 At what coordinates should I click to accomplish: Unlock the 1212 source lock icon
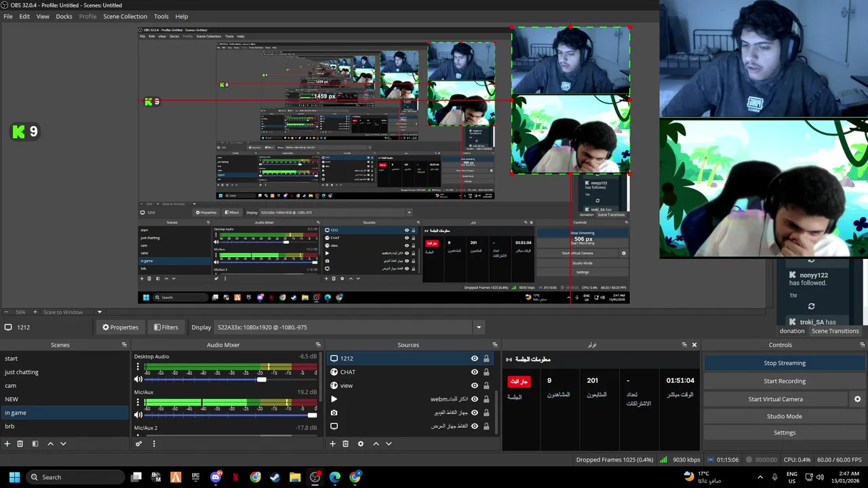click(x=486, y=359)
